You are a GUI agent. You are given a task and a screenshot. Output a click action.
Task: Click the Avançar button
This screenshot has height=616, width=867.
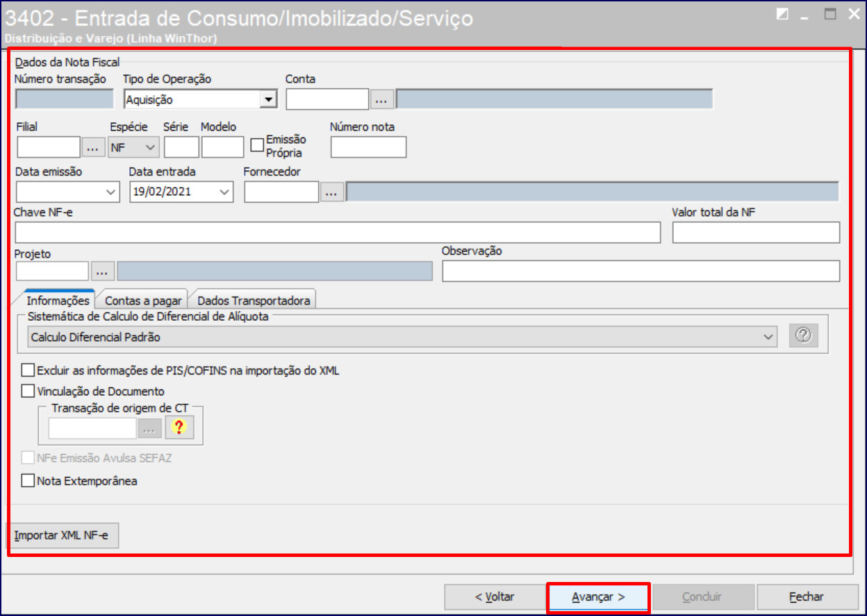599,597
